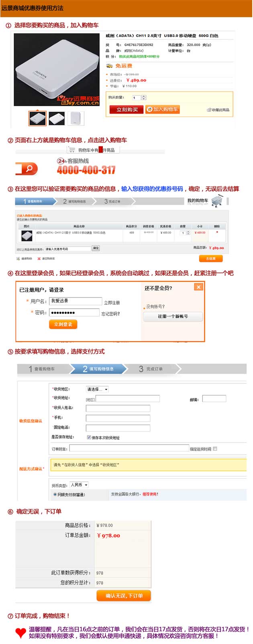Click the 忘记密码? link
253x644 pixels.
(x=110, y=314)
